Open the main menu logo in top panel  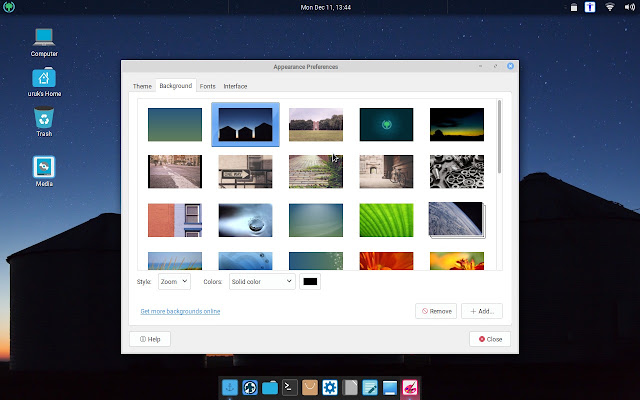coord(9,7)
